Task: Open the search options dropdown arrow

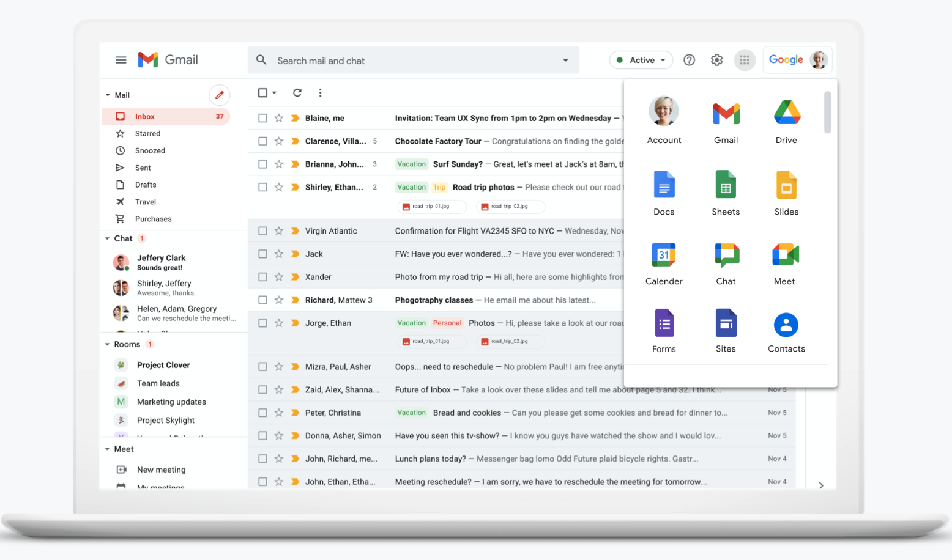Action: click(x=565, y=60)
